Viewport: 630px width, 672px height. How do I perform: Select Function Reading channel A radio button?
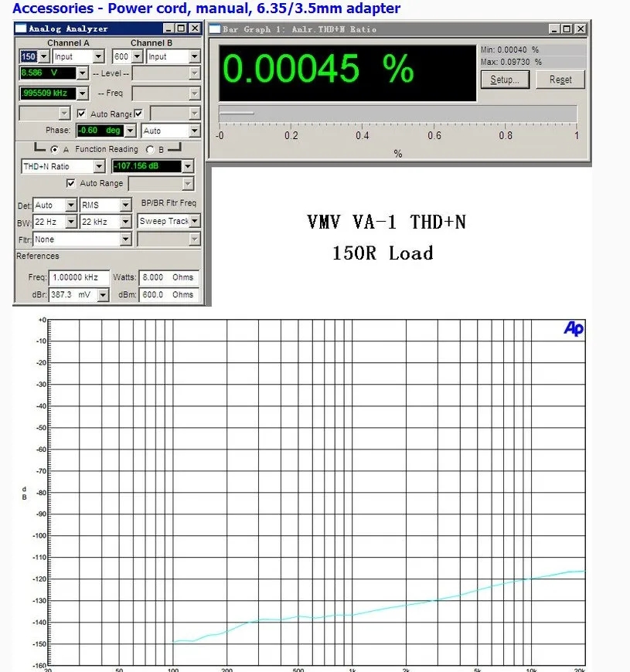coord(54,150)
